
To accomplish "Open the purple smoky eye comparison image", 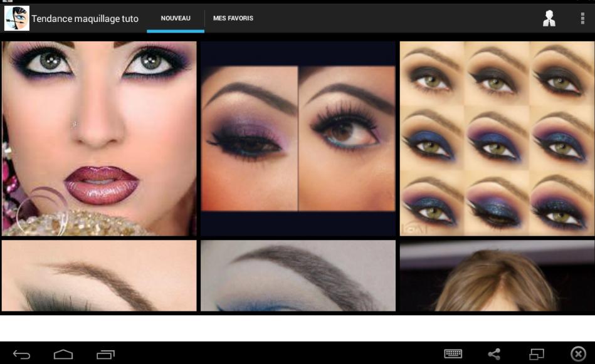I will point(298,139).
